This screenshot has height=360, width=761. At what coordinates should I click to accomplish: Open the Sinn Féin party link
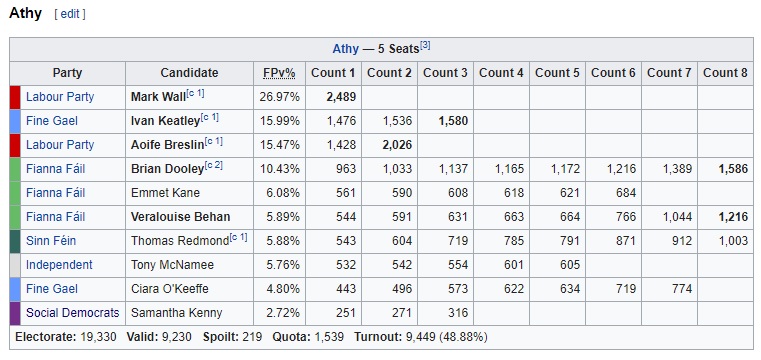click(51, 241)
